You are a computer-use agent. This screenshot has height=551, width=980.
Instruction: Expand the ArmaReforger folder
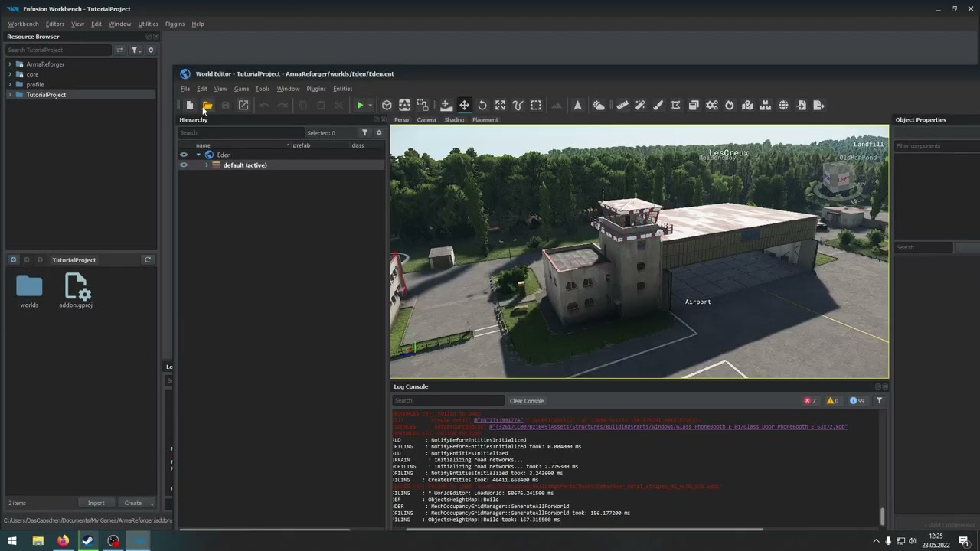(x=10, y=64)
